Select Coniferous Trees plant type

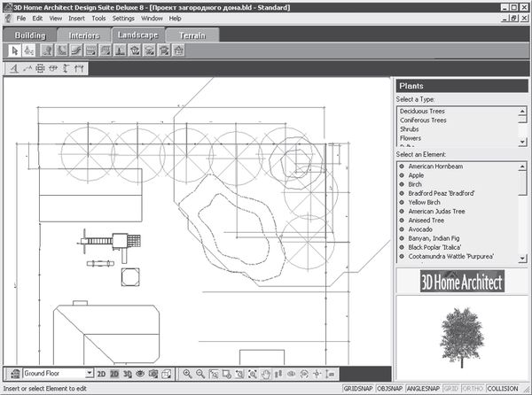tap(423, 120)
